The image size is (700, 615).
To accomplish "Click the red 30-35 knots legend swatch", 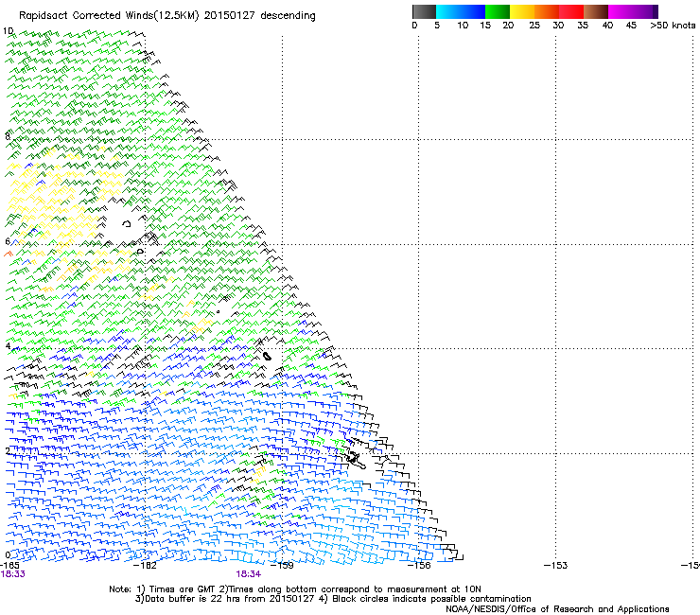I will (x=571, y=11).
